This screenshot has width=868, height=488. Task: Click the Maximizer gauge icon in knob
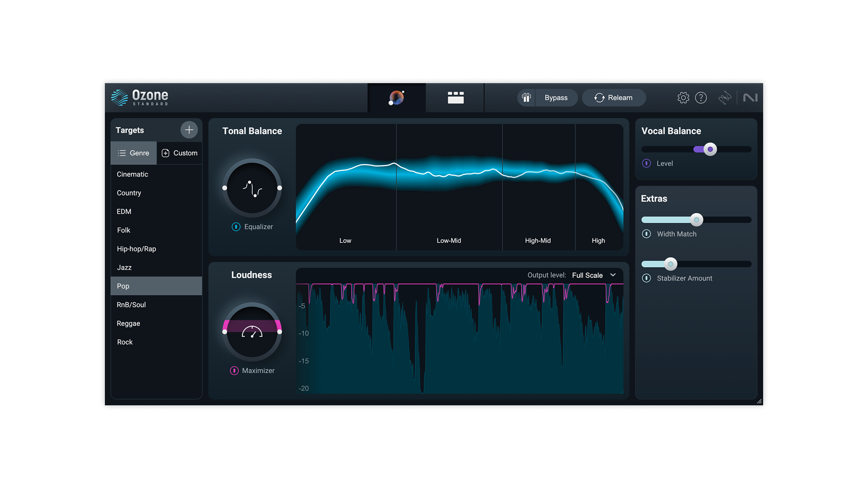[252, 332]
